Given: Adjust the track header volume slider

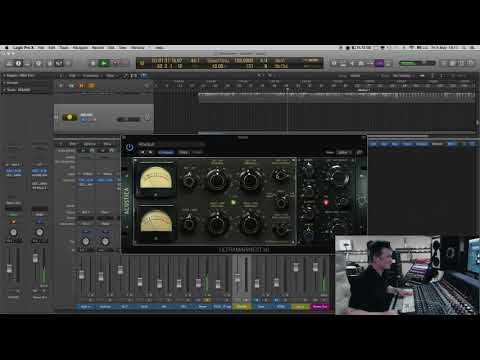Looking at the screenshot, I should (129, 119).
